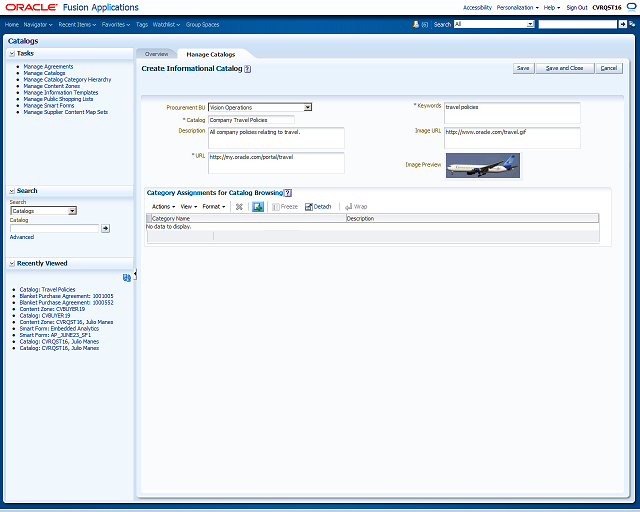Click the Accessibility link

(477, 7)
